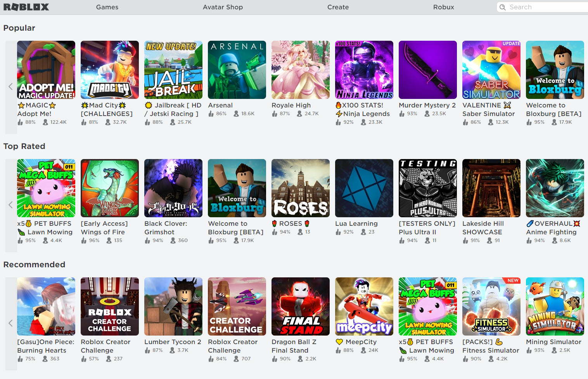Click Murder Mystery 2's player count icon
This screenshot has width=588, height=379.
tap(427, 114)
